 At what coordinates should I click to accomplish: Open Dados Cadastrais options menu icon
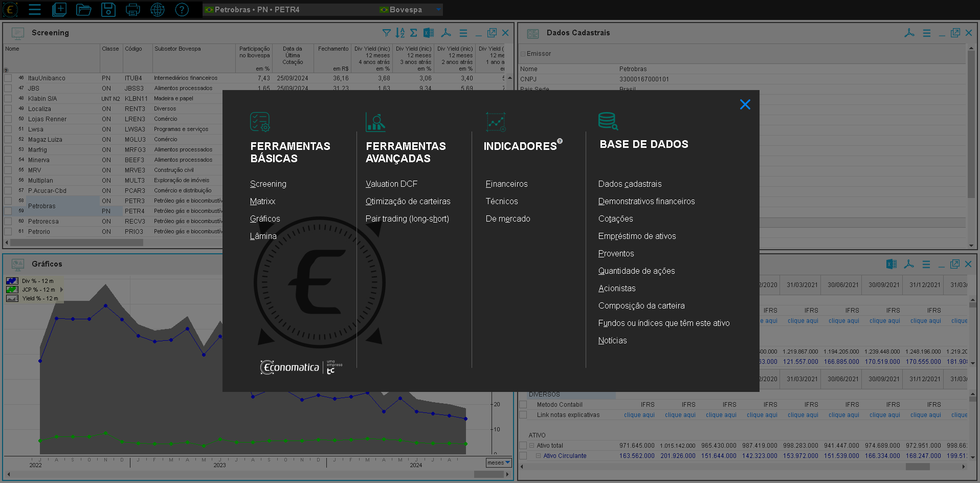point(927,33)
